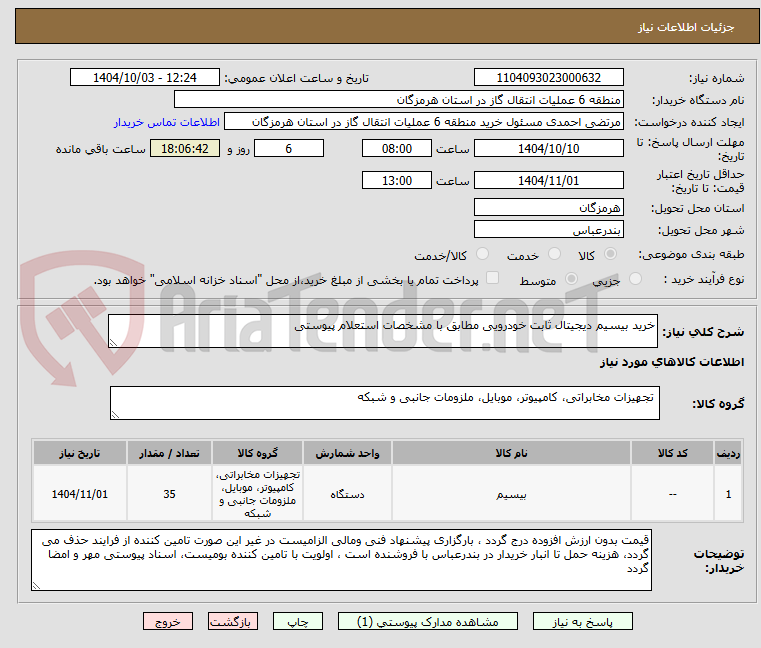Toggle اسناد خزانه اسلامی payment checkbox

pyautogui.click(x=492, y=278)
